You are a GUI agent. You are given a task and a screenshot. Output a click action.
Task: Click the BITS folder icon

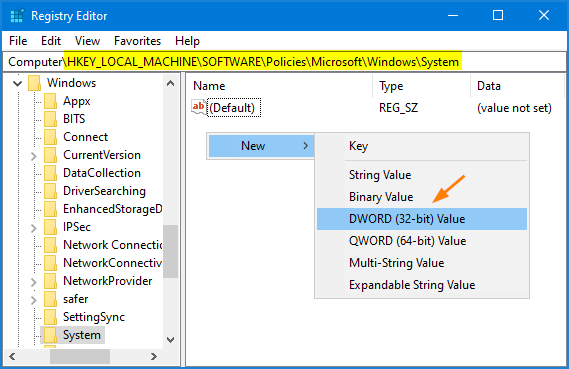coord(50,119)
